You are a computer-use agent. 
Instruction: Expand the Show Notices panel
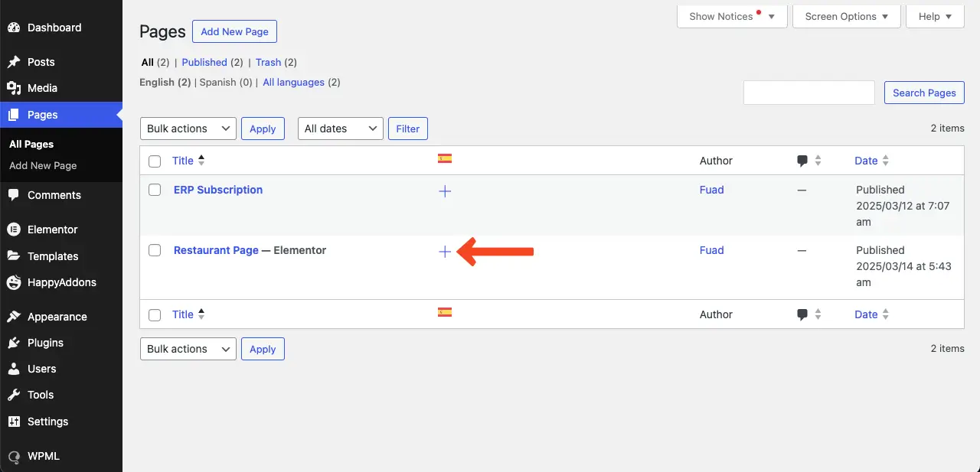(732, 16)
